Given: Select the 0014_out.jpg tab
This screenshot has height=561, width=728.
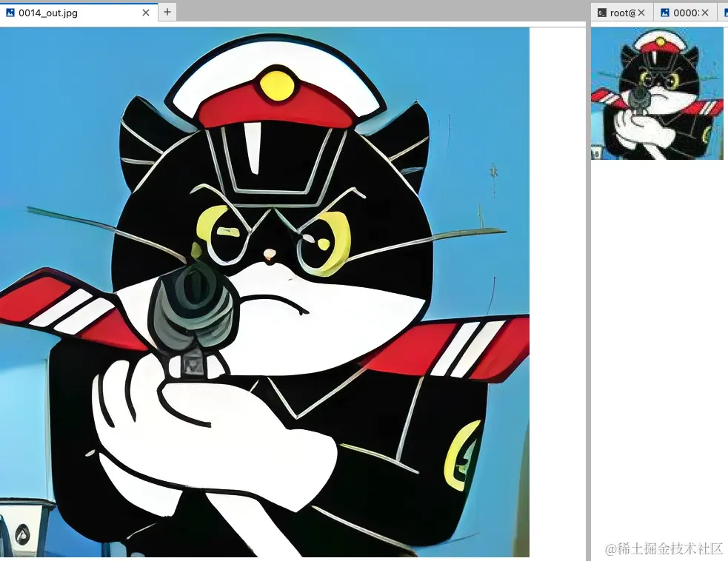Looking at the screenshot, I should tap(78, 13).
